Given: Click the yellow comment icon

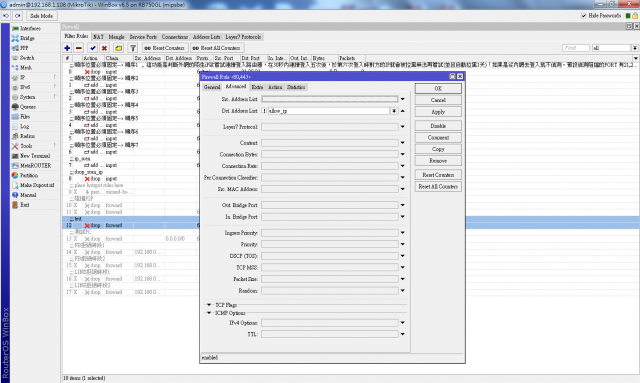Looking at the screenshot, I should 118,48.
